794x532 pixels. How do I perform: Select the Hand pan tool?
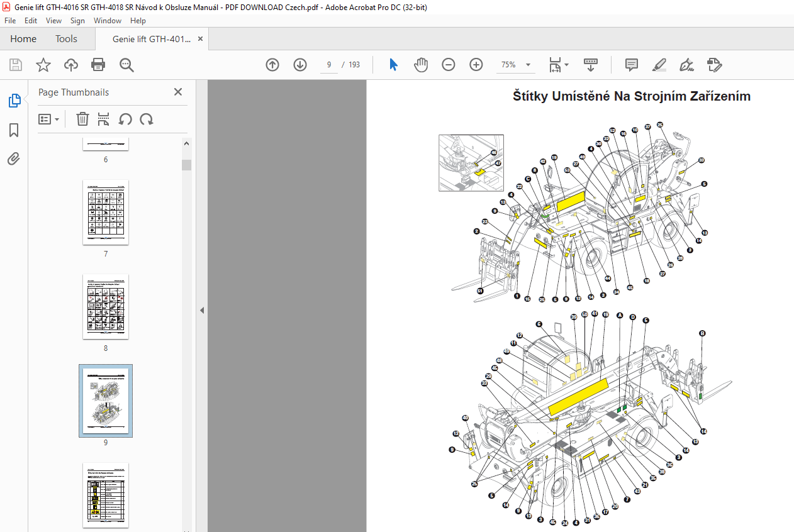pos(421,65)
